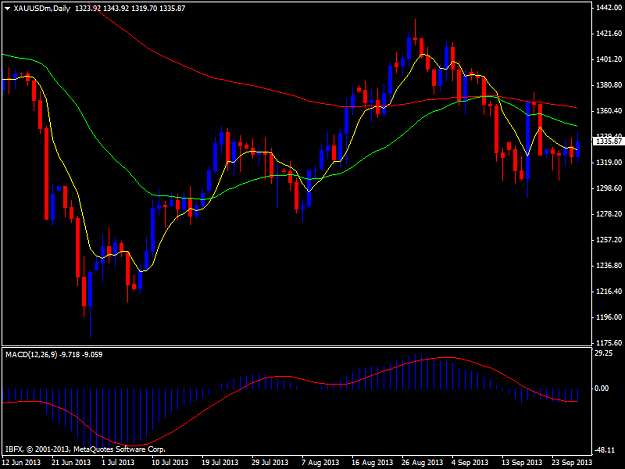The image size is (625, 469).
Task: Click the 1380.80 price scale label
Action: click(609, 85)
